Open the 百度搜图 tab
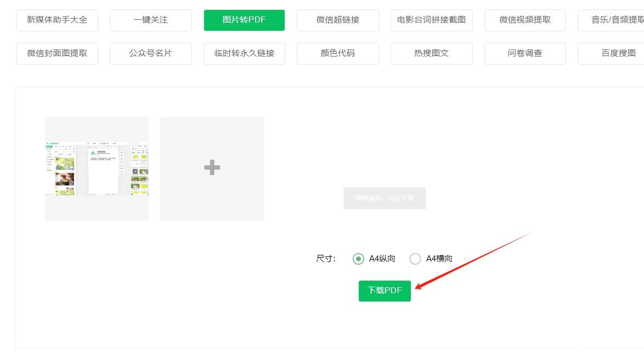Screen dimensions: 644x363 click(612, 54)
